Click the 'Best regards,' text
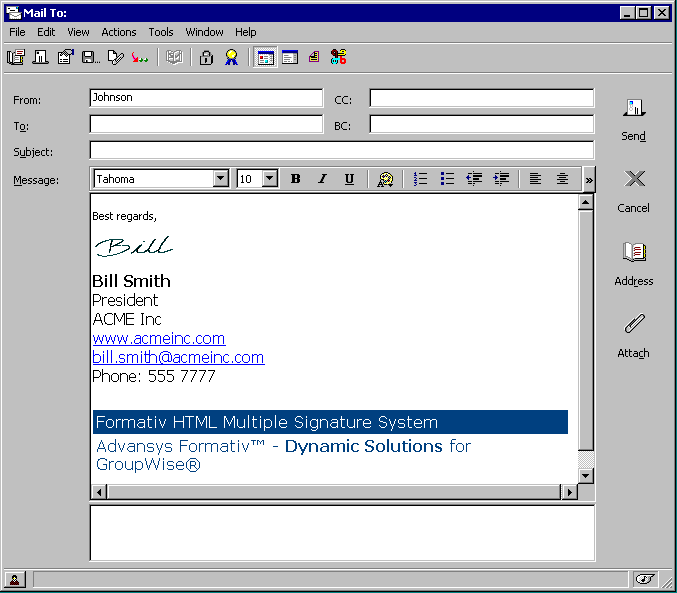Image resolution: width=677 pixels, height=593 pixels. click(124, 216)
